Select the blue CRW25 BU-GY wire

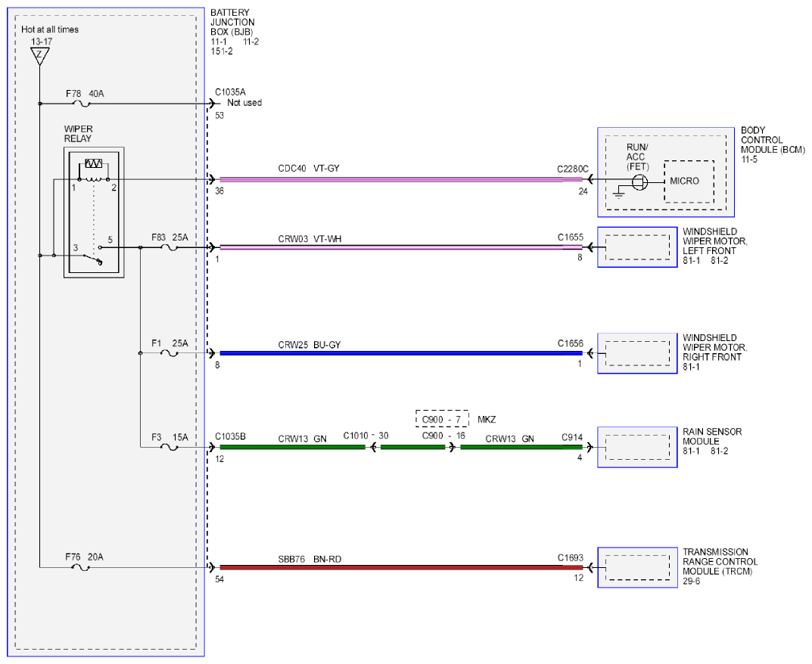pyautogui.click(x=401, y=353)
